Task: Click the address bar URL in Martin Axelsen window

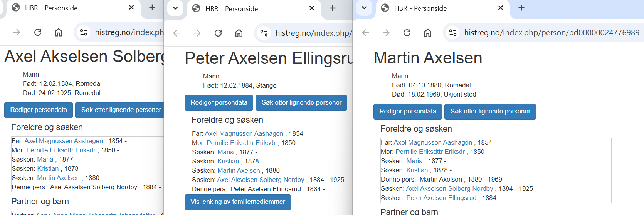Action: 551,33
